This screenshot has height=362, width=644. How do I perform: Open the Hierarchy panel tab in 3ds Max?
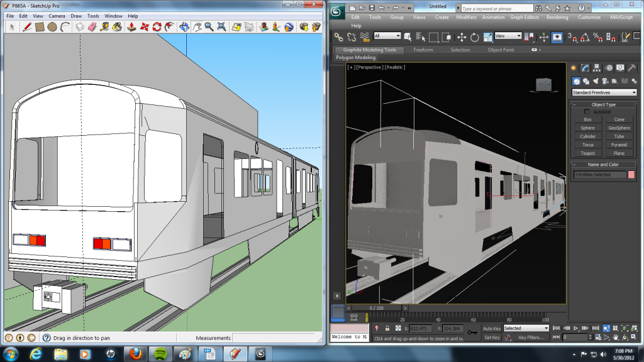pyautogui.click(x=597, y=68)
